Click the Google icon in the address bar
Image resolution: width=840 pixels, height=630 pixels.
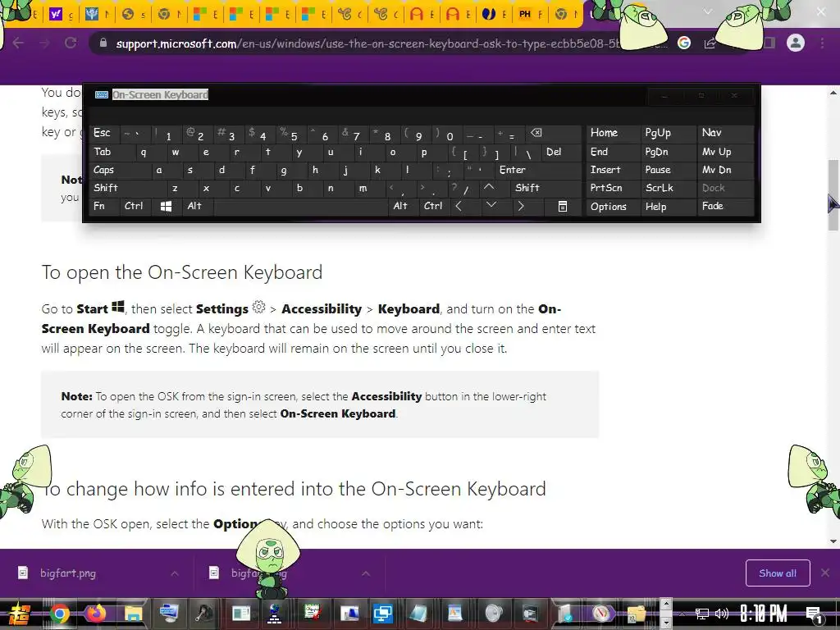[684, 43]
